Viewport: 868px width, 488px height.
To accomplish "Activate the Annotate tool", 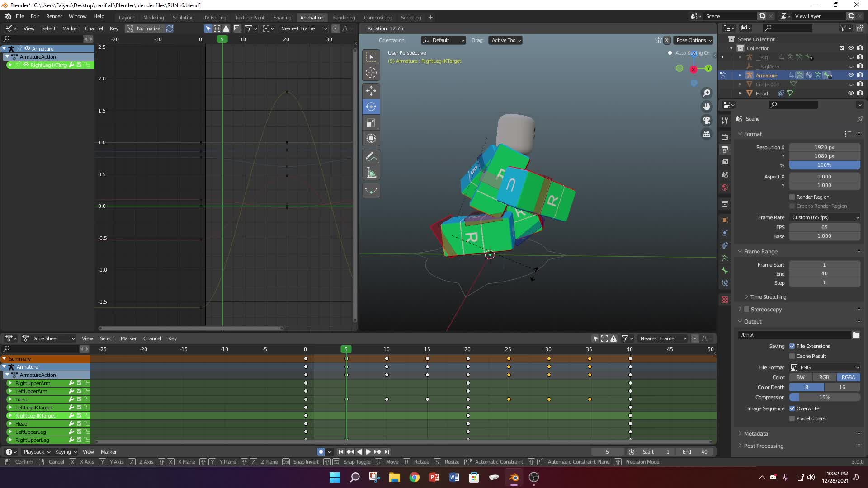I will [371, 156].
